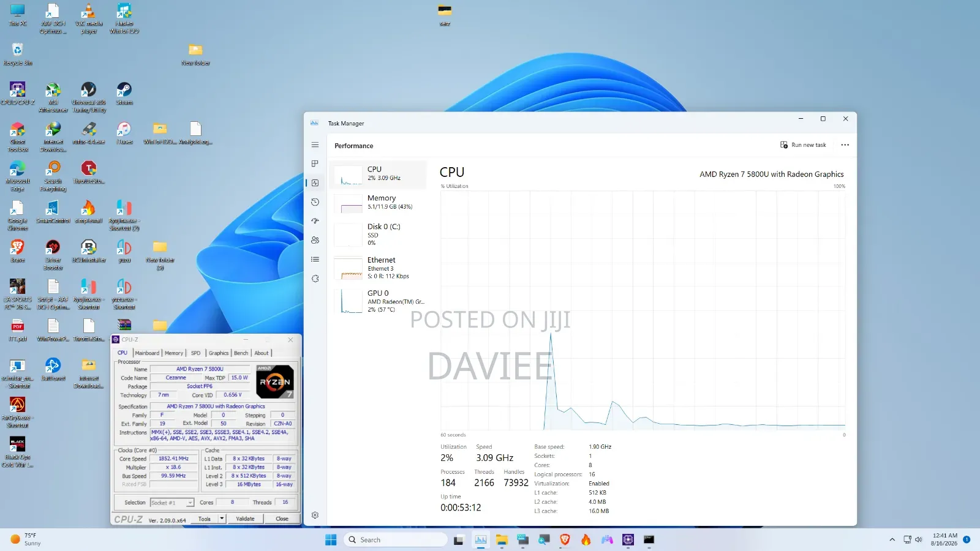Open the Socket #1 selection dropdown in CPU-Z

[x=172, y=503]
